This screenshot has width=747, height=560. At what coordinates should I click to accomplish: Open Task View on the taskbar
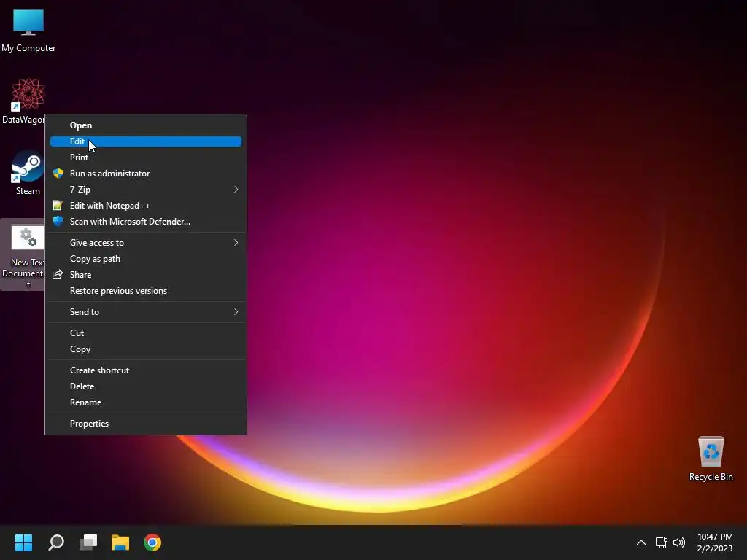tap(88, 542)
